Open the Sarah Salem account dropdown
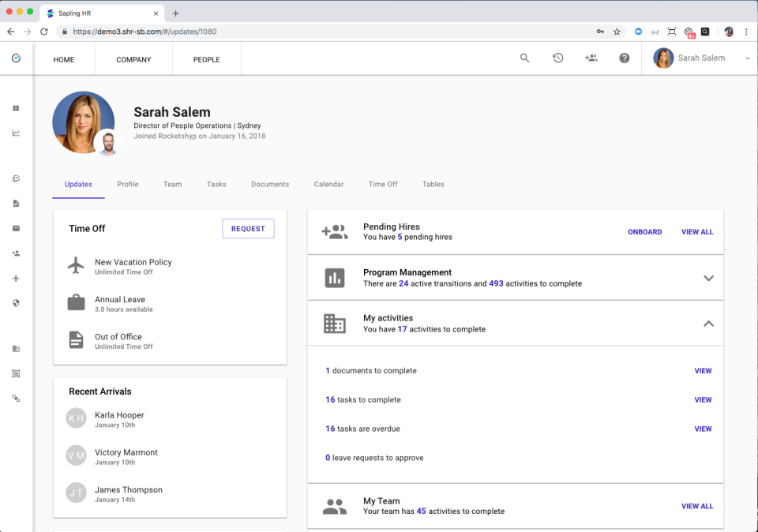The height and width of the screenshot is (532, 758). (701, 58)
